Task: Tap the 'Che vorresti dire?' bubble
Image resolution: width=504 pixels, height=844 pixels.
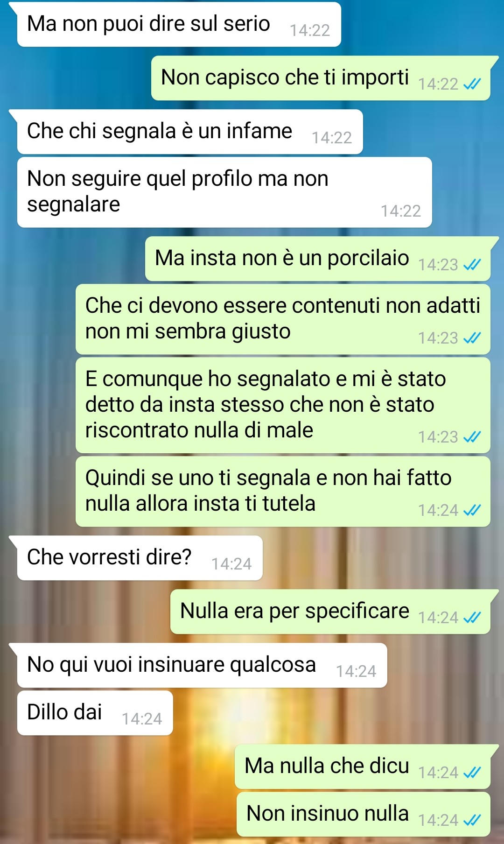Action: click(140, 558)
